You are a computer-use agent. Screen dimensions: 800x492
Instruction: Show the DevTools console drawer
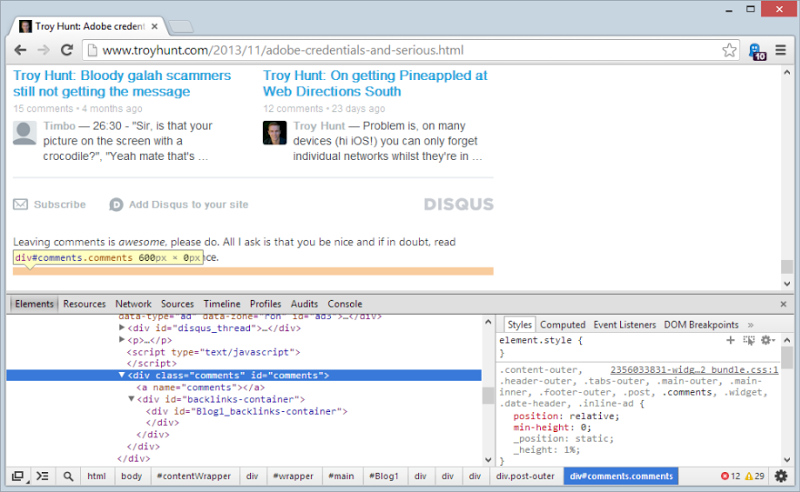(42, 476)
